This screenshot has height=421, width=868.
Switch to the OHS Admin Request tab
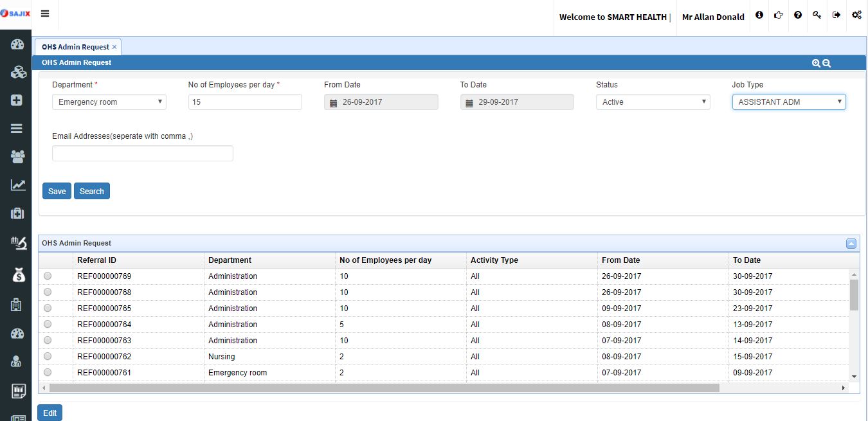(75, 47)
